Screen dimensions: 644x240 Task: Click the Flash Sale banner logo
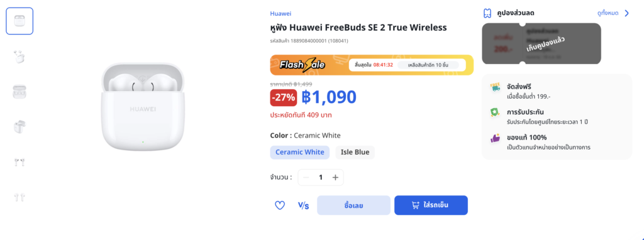point(303,65)
